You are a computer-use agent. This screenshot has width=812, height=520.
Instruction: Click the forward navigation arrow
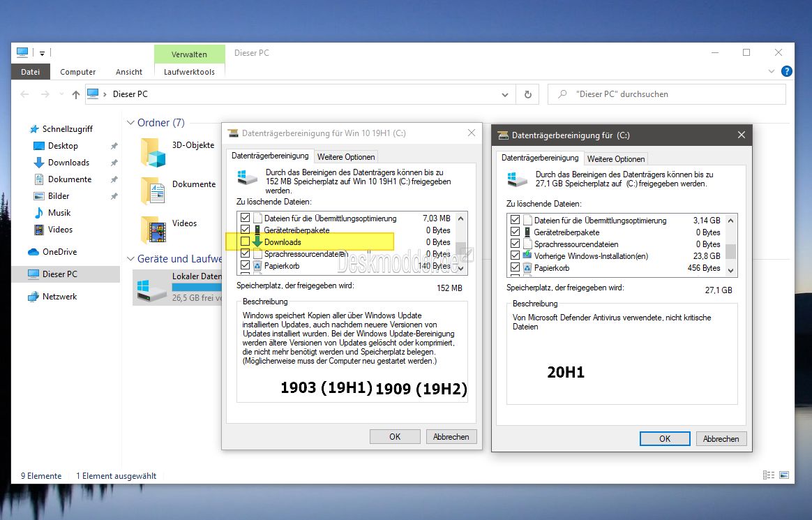(45, 94)
